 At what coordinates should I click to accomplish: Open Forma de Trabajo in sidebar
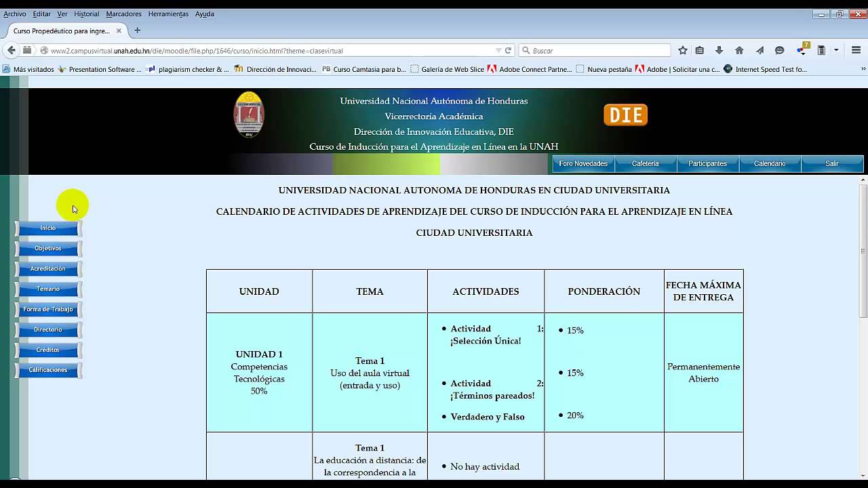coord(47,309)
